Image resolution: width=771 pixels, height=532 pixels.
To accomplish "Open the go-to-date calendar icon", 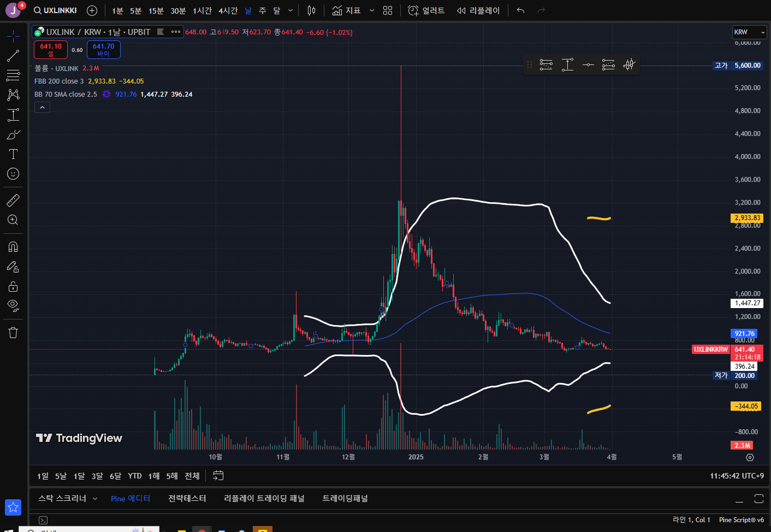I will click(218, 476).
